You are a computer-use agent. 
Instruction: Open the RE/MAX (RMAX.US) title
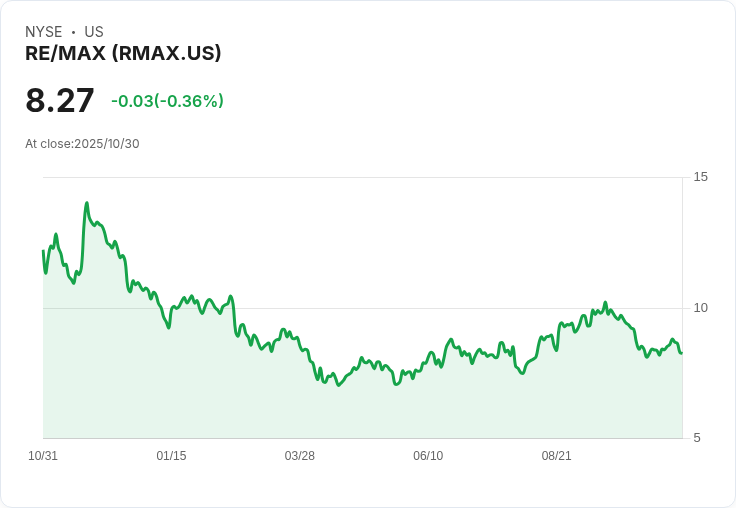tap(123, 54)
